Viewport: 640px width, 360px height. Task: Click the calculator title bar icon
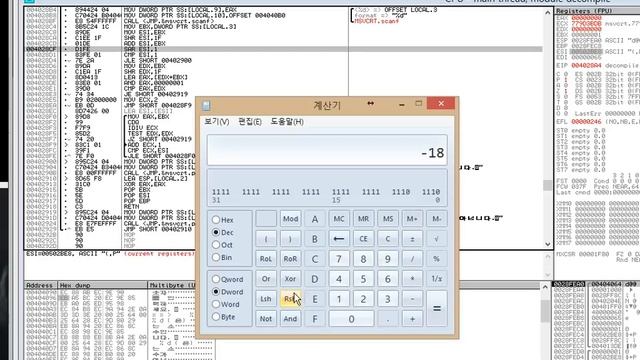(x=207, y=105)
